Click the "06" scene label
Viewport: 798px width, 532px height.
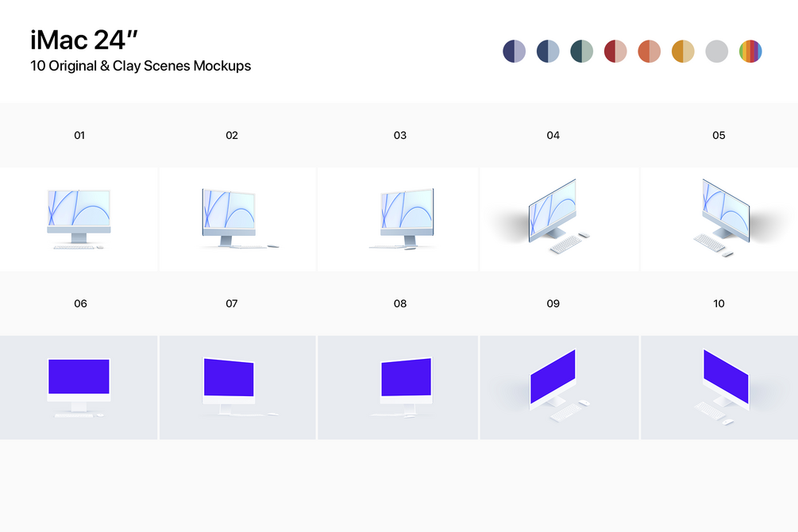tap(80, 304)
